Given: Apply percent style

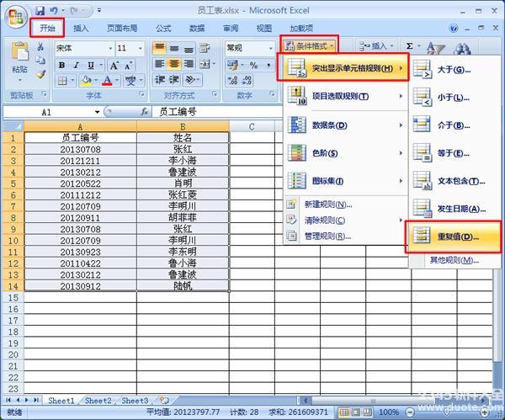Looking at the screenshot, I should [253, 65].
